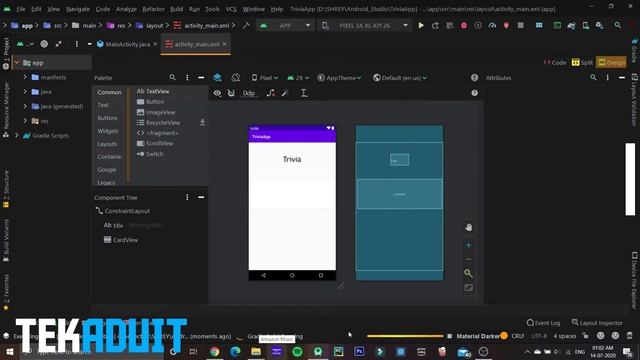Expand the java folder

tap(25, 91)
